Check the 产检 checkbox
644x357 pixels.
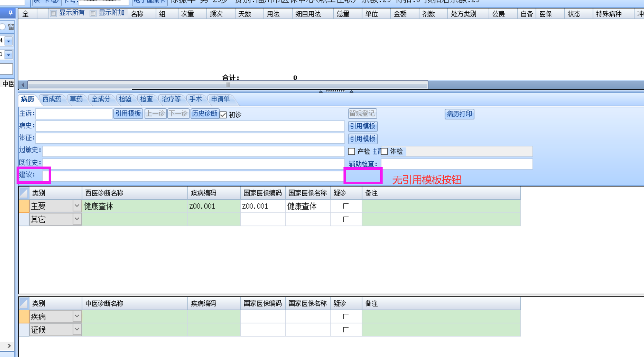(351, 151)
